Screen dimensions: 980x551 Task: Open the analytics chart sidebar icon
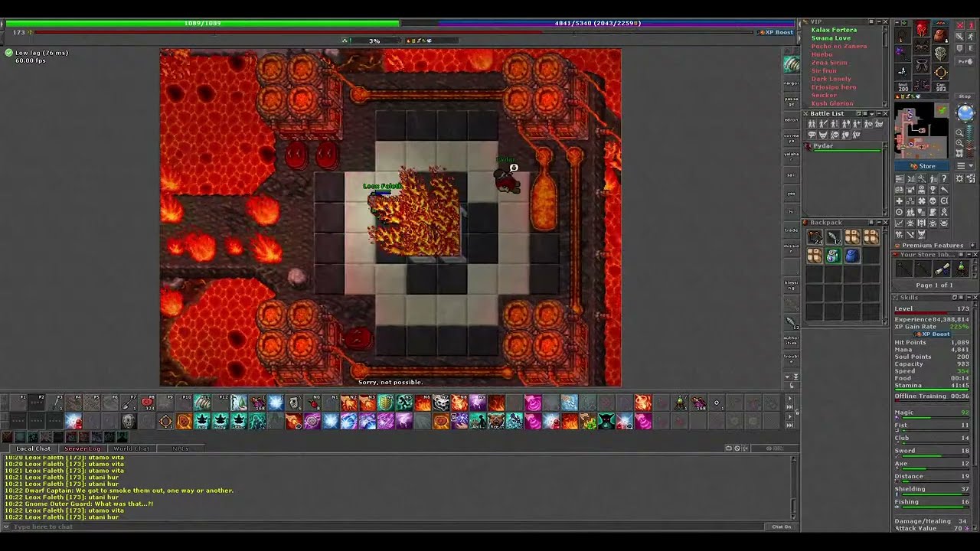pyautogui.click(x=899, y=223)
